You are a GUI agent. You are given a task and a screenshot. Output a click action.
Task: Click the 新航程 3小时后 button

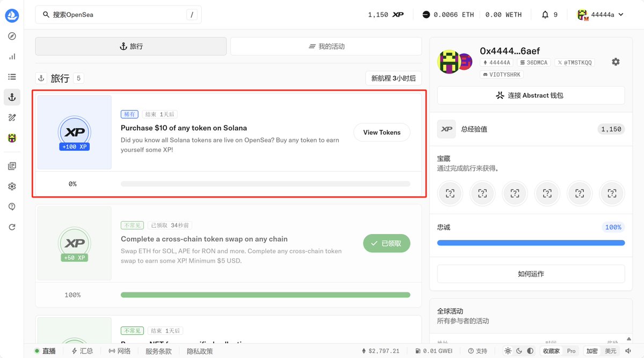pyautogui.click(x=393, y=78)
